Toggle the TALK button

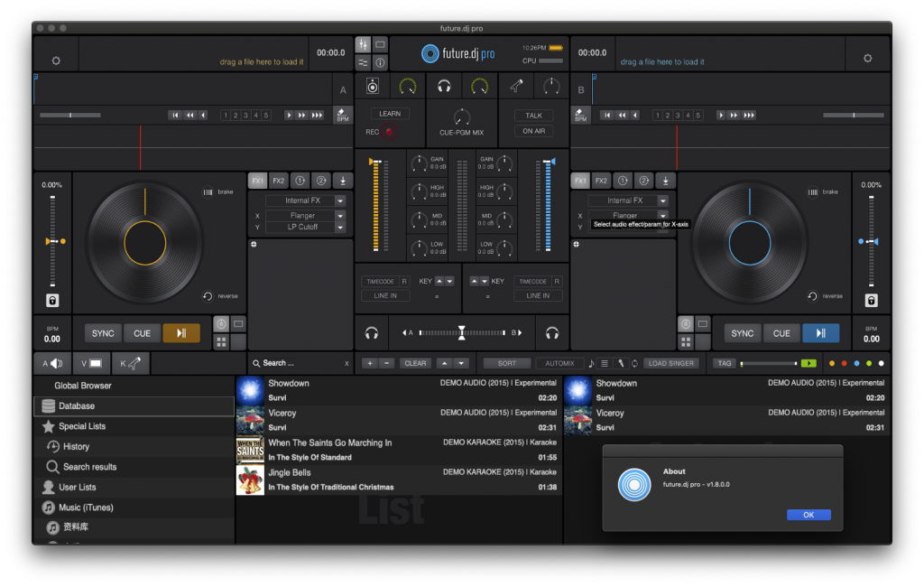pyautogui.click(x=533, y=116)
